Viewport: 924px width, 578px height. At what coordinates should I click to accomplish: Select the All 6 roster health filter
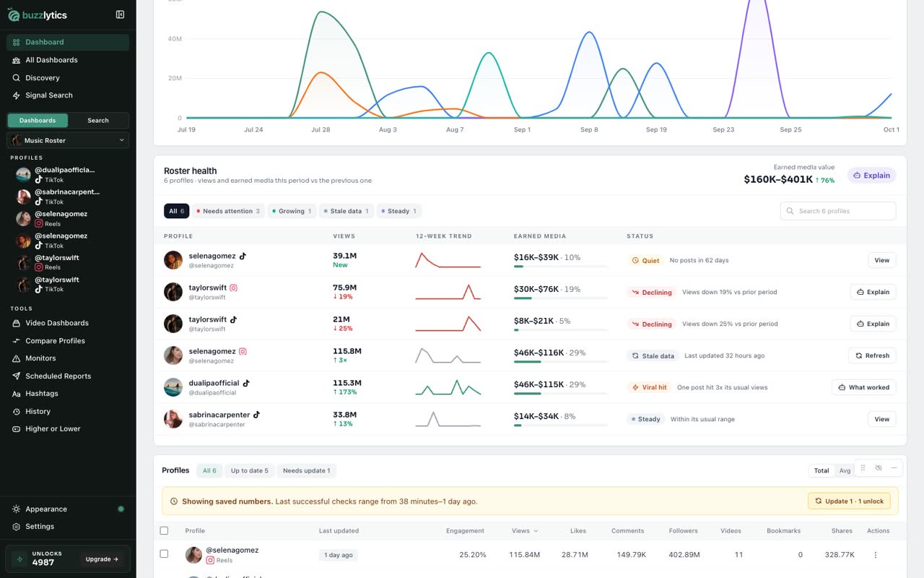pos(177,211)
